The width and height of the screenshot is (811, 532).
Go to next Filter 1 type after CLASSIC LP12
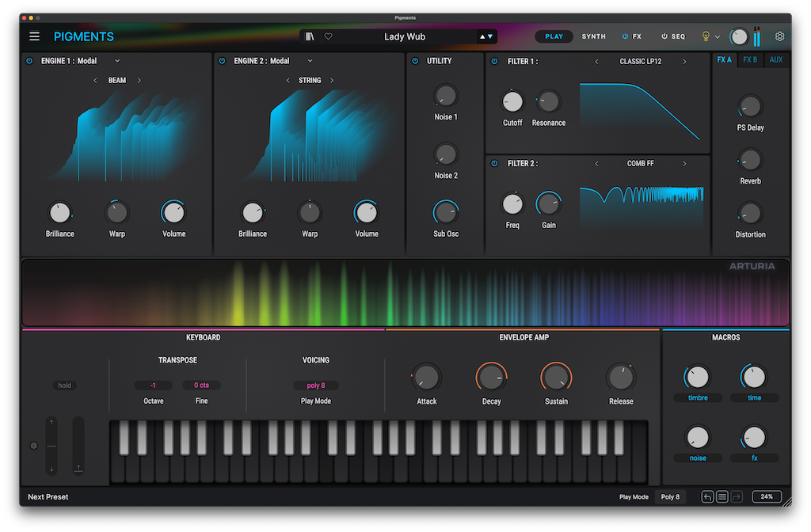coord(684,62)
